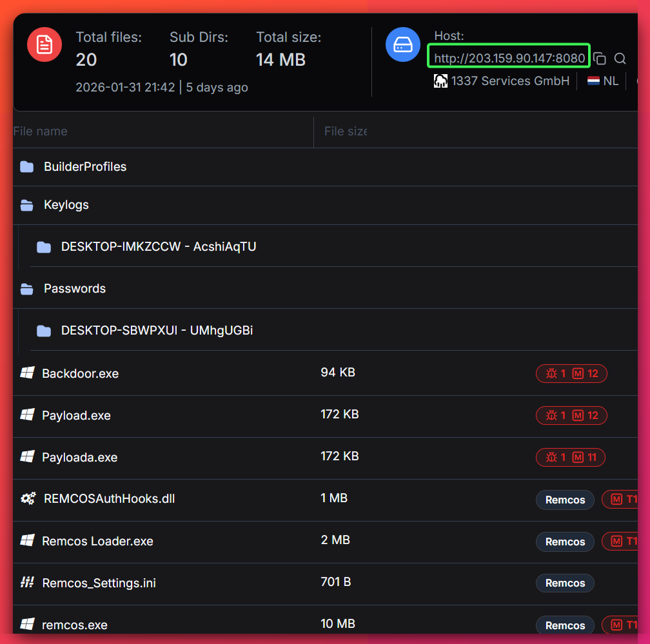Click the Netherlands flag icon

tap(593, 81)
